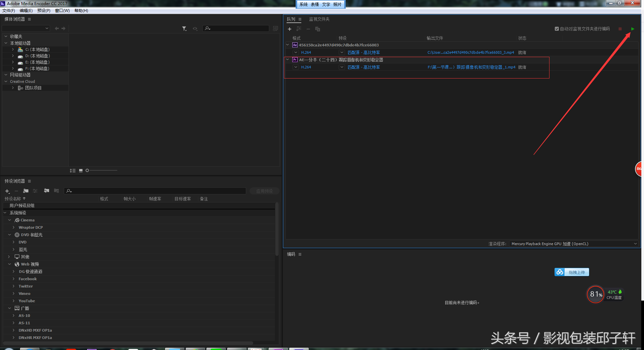The height and width of the screenshot is (350, 644).
Task: Select the 团队项目 tree item
Action: [x=33, y=88]
